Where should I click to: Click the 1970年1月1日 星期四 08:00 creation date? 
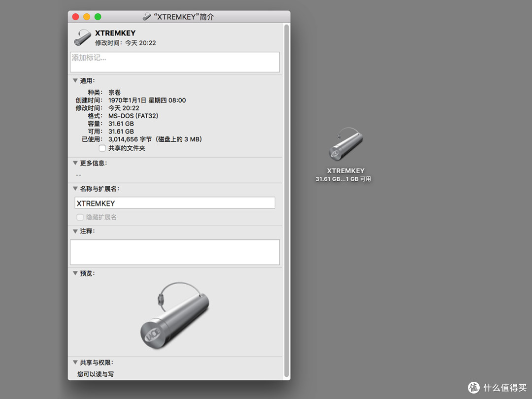click(x=147, y=100)
